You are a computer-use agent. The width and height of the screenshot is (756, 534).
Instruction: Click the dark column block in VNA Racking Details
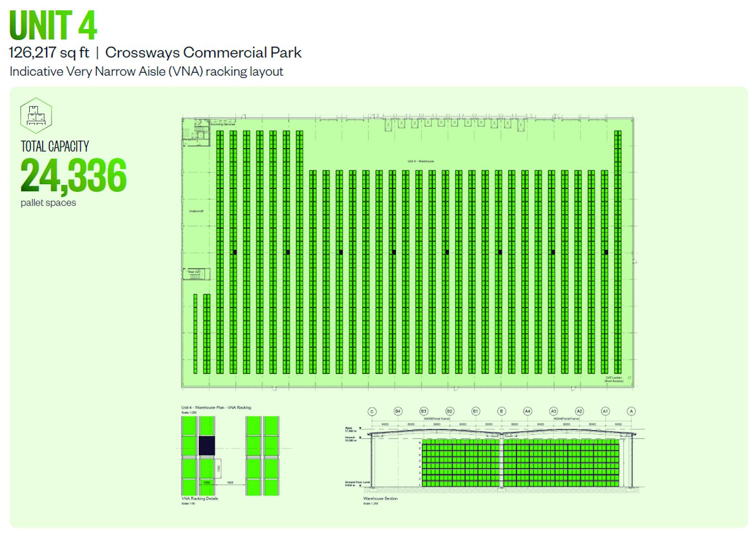[206, 445]
